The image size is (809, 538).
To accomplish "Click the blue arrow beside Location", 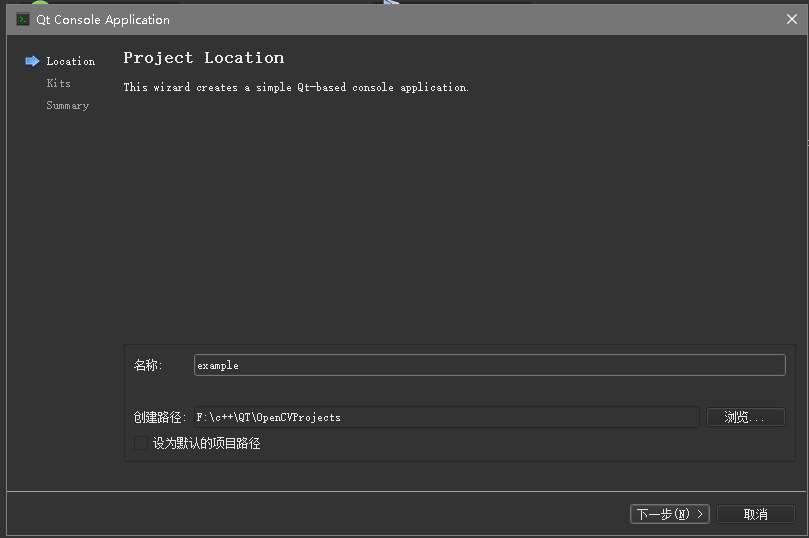I will 32,61.
